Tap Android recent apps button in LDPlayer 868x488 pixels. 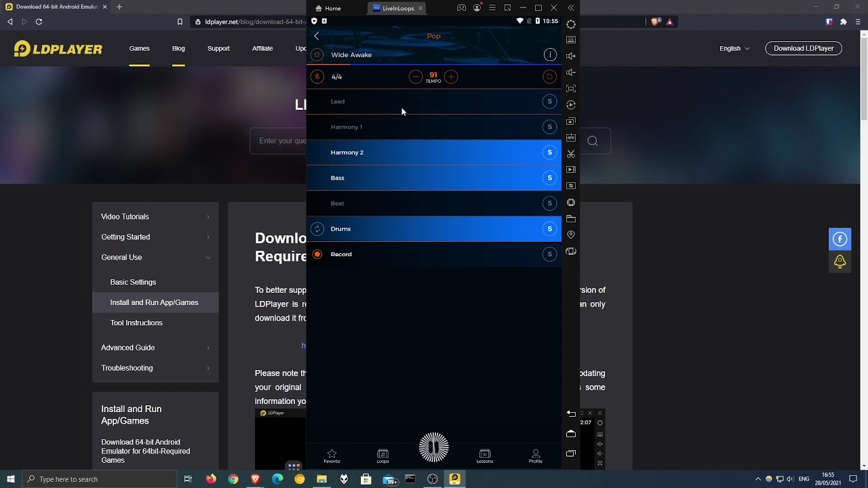click(x=571, y=453)
